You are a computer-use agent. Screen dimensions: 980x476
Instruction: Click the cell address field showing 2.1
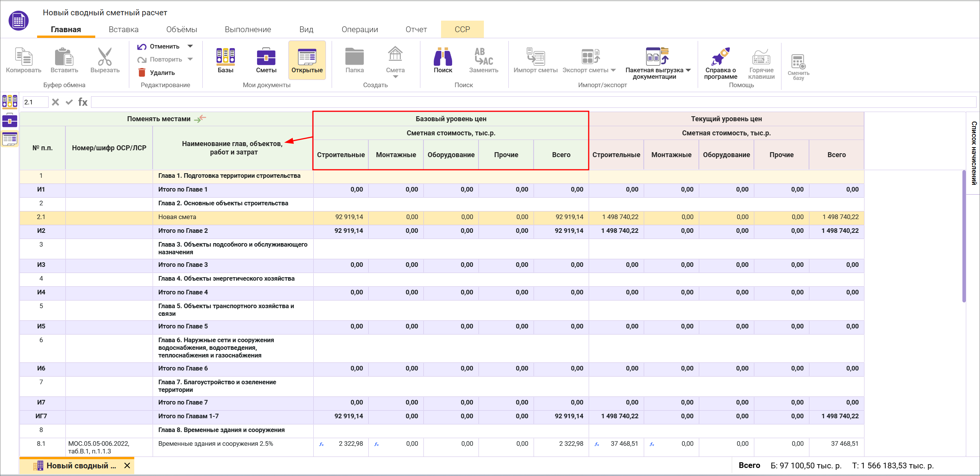pos(35,102)
